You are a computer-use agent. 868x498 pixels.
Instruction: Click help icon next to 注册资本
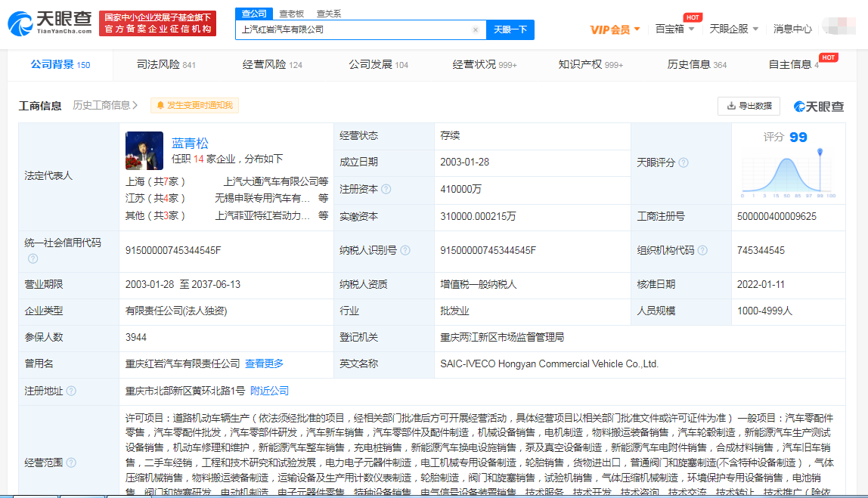point(386,190)
